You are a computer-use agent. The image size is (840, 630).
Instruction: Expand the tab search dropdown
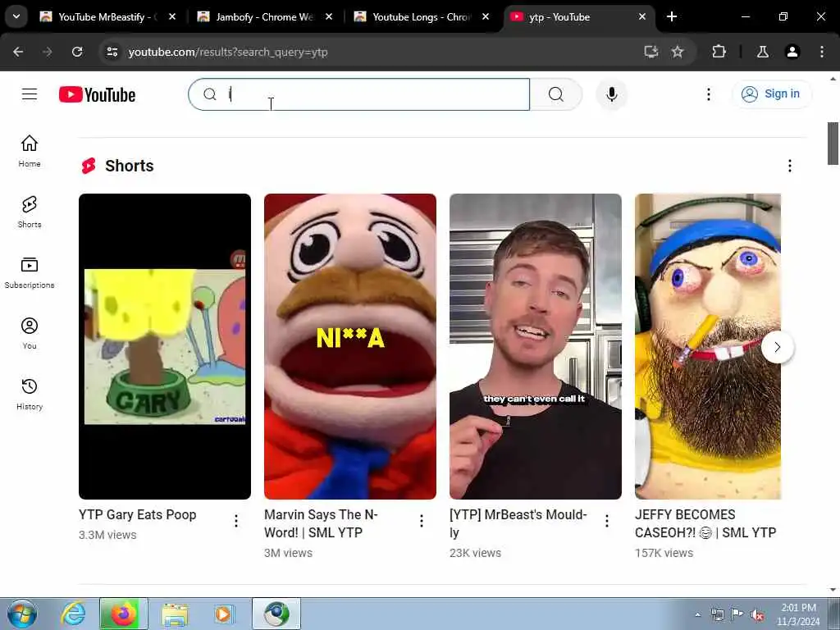(16, 16)
